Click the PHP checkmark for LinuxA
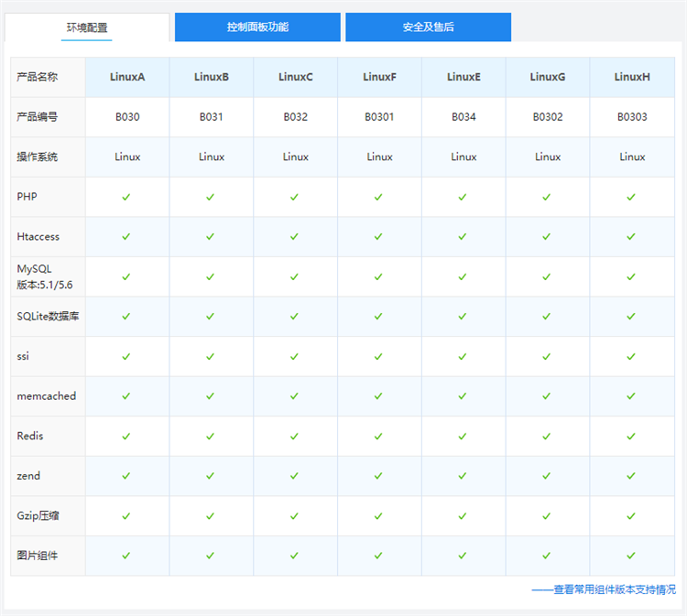This screenshot has height=616, width=687. tap(126, 197)
